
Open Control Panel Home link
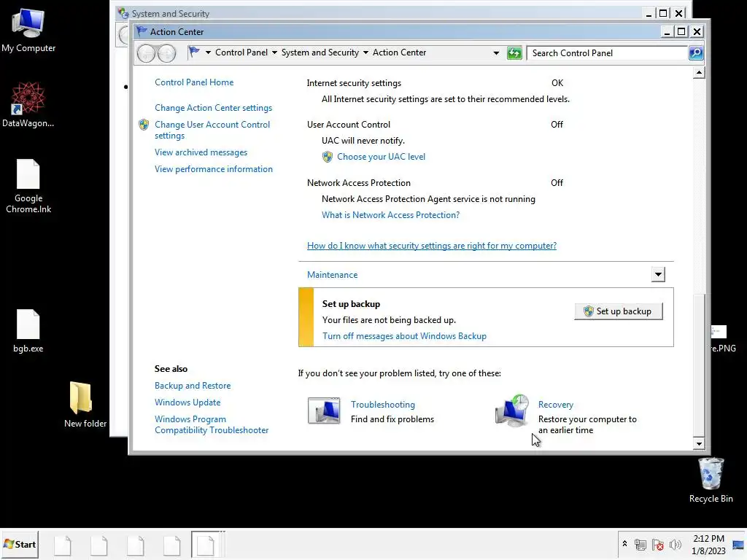[194, 82]
